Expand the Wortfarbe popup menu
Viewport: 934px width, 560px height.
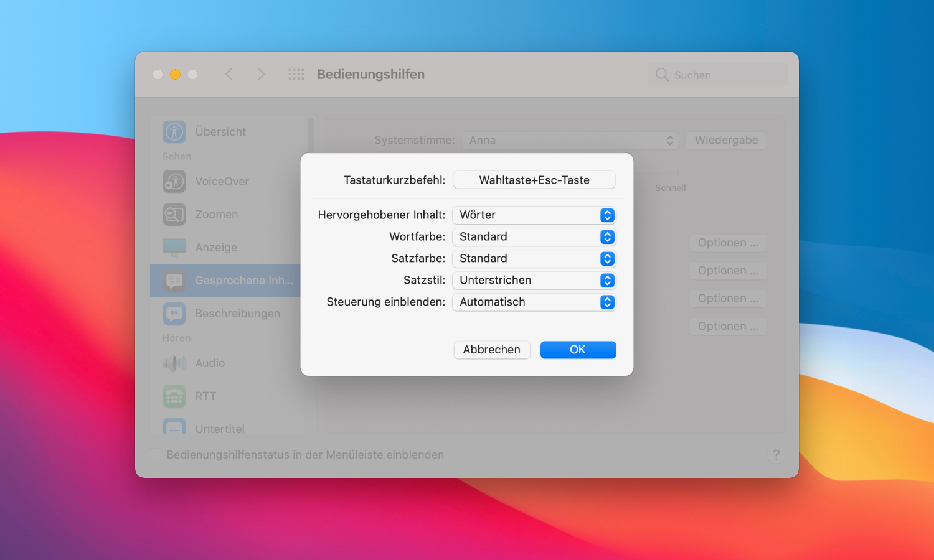(x=534, y=237)
